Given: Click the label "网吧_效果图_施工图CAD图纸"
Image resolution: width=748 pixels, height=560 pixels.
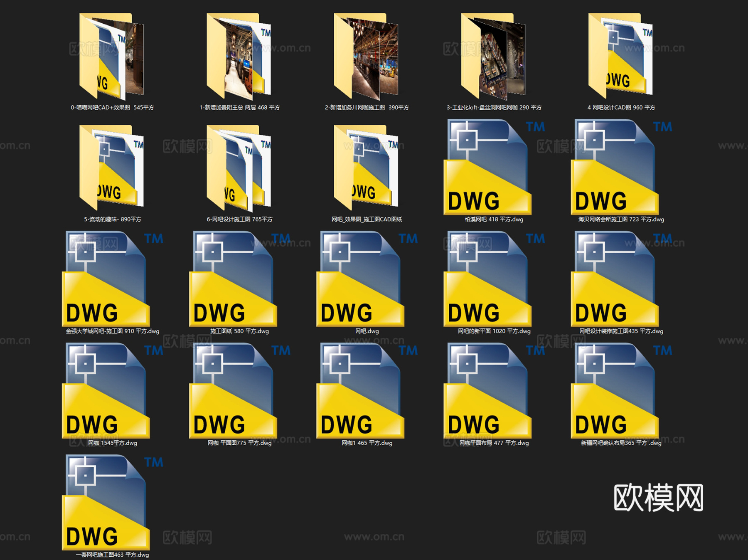Looking at the screenshot, I should 367,219.
